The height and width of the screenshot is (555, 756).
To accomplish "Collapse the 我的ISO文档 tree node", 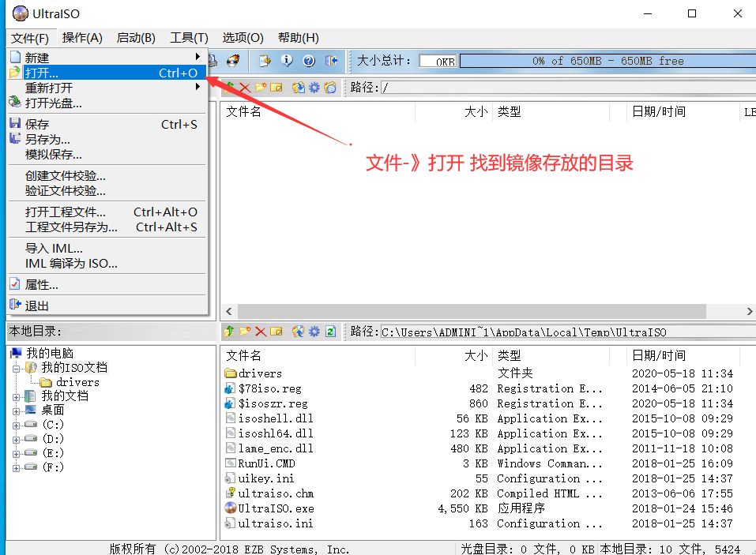I will coord(17,369).
